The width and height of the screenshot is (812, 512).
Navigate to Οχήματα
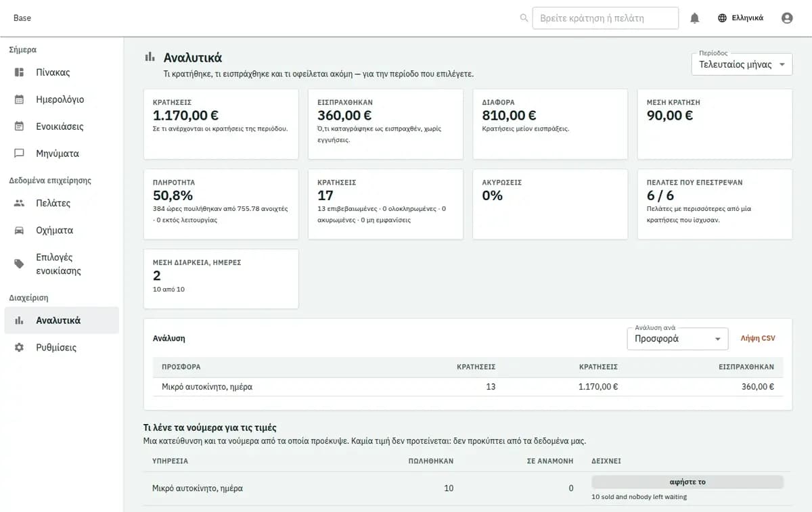(62, 230)
